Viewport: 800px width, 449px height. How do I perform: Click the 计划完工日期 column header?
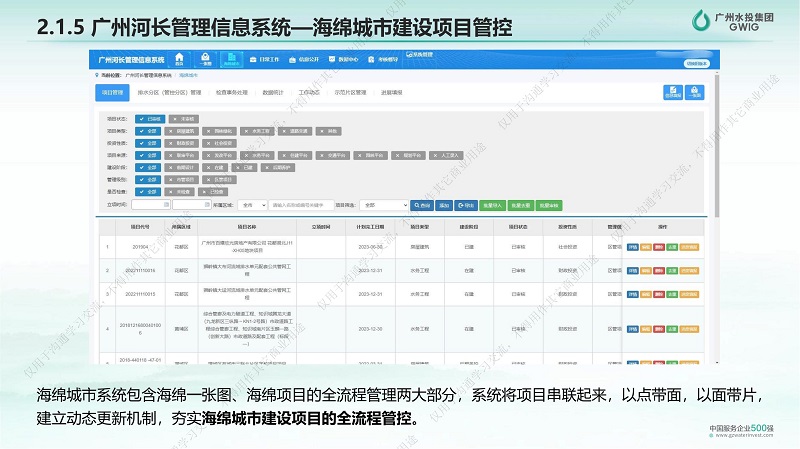[x=370, y=227]
